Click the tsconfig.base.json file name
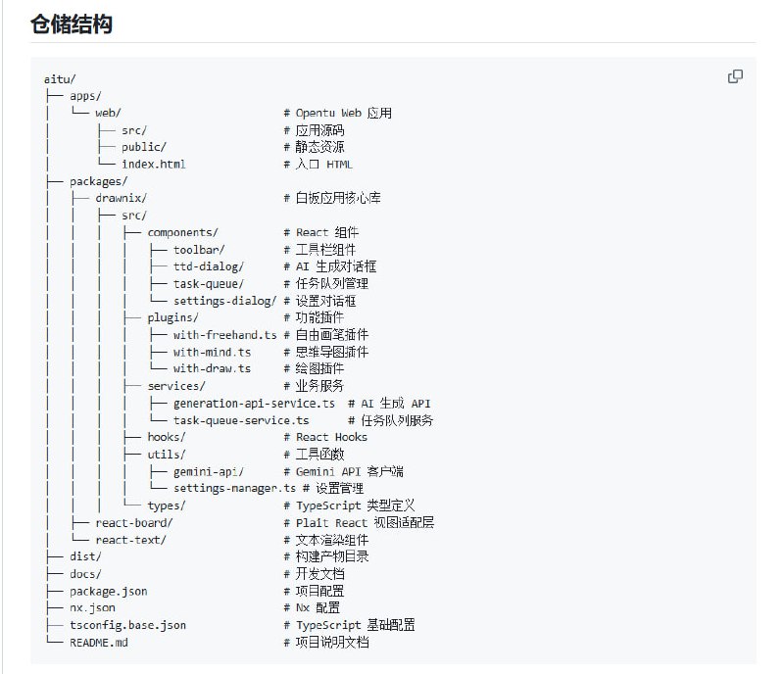 [127, 625]
